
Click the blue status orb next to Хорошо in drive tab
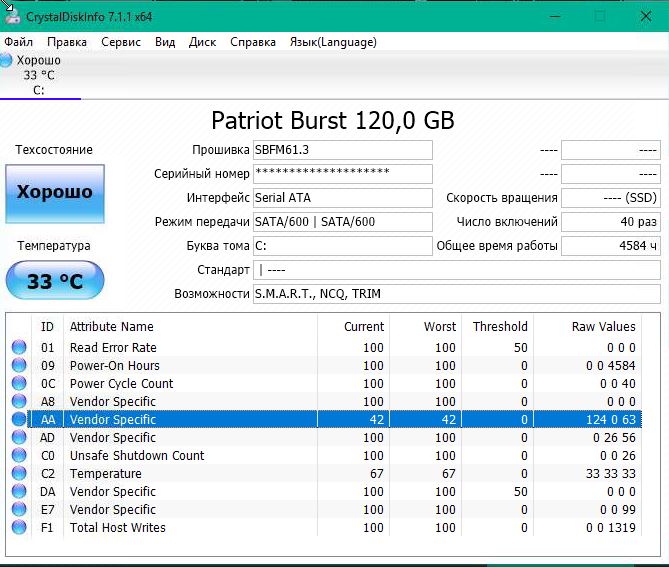[x=6, y=60]
